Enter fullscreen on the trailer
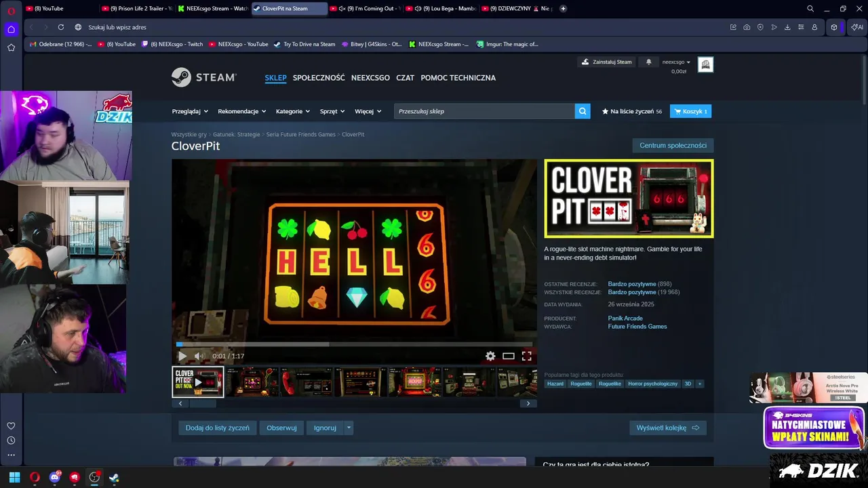The image size is (868, 488). pos(526,356)
